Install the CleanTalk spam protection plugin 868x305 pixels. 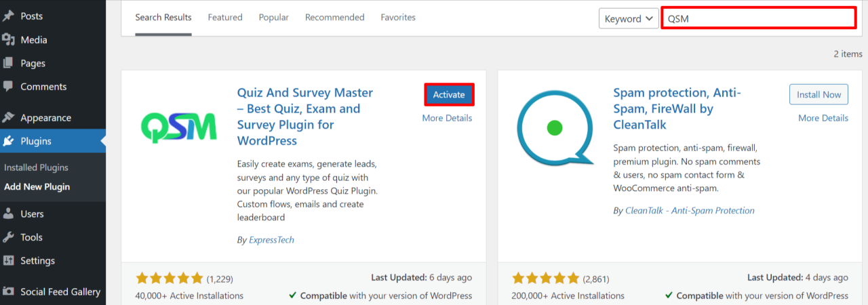point(818,94)
